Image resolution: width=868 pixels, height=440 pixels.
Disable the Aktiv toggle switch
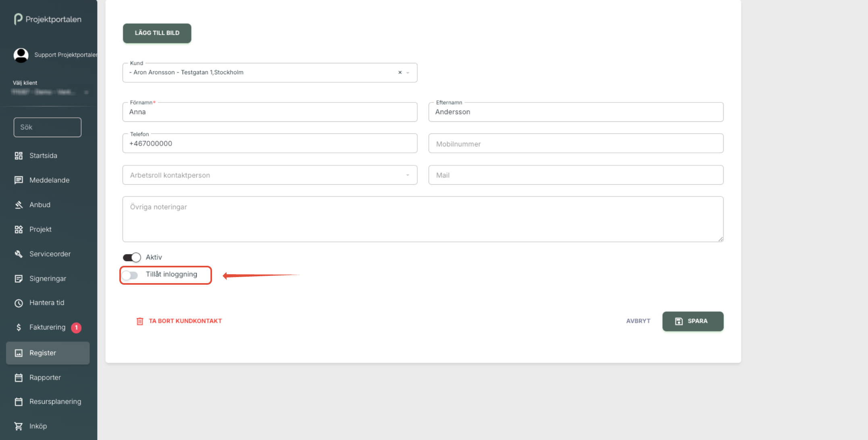(x=132, y=257)
